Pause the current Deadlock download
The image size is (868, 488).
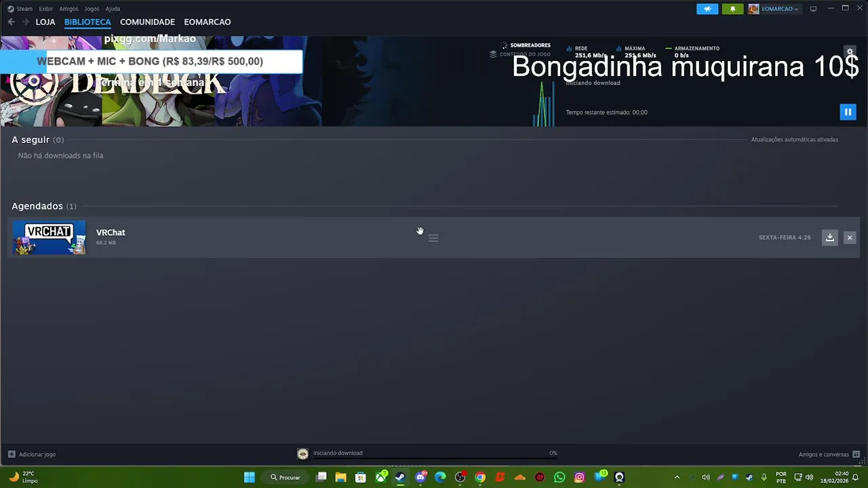pyautogui.click(x=848, y=112)
